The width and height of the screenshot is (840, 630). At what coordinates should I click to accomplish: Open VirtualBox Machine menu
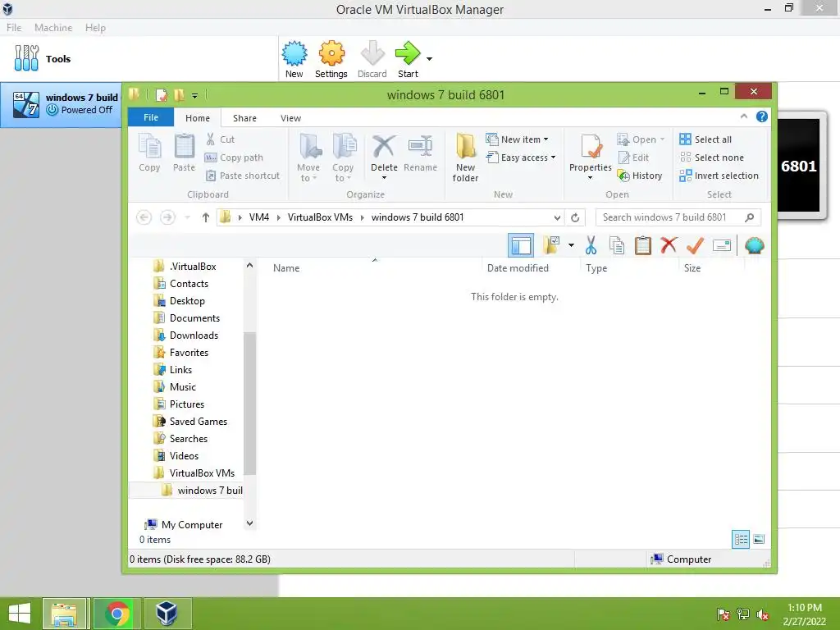(53, 27)
